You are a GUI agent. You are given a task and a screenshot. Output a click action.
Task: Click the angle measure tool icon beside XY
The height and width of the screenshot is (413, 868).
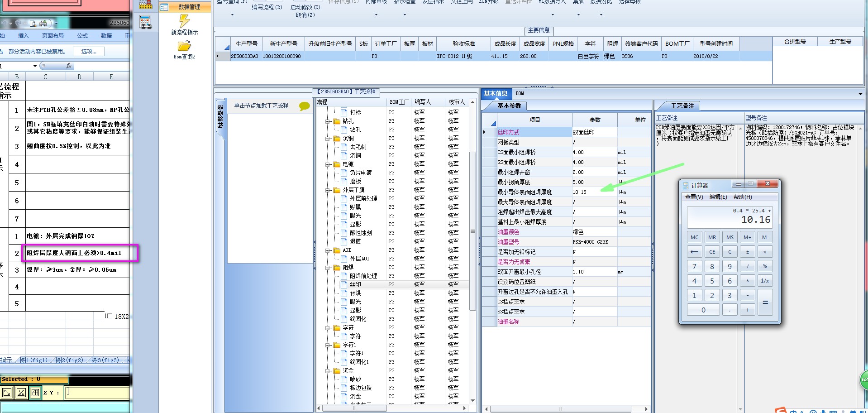pos(21,393)
